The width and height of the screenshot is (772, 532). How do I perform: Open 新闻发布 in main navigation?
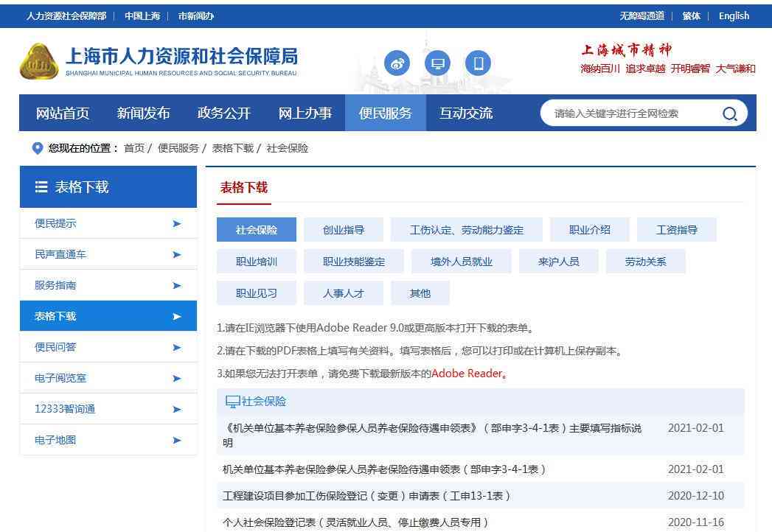point(143,113)
